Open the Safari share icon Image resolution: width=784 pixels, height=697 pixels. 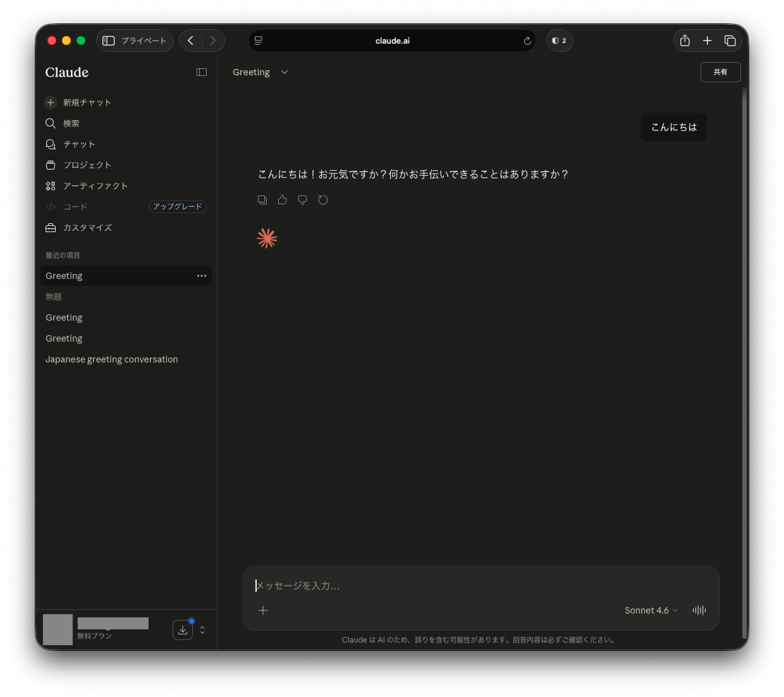[x=685, y=40]
